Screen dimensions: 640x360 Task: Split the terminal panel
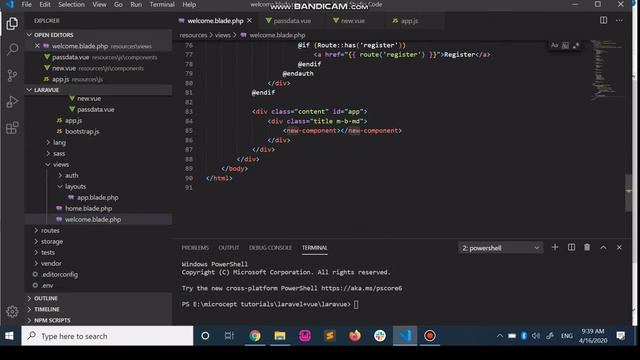(x=571, y=247)
